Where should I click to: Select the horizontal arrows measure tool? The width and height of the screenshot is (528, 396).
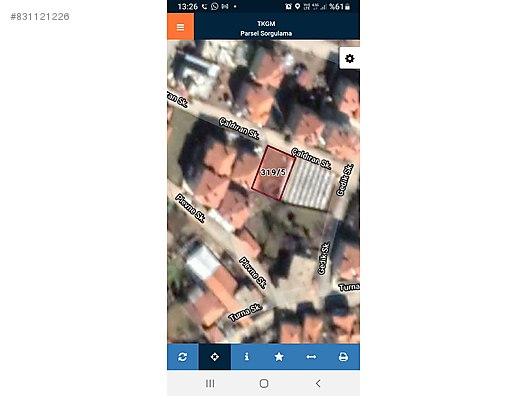311,356
